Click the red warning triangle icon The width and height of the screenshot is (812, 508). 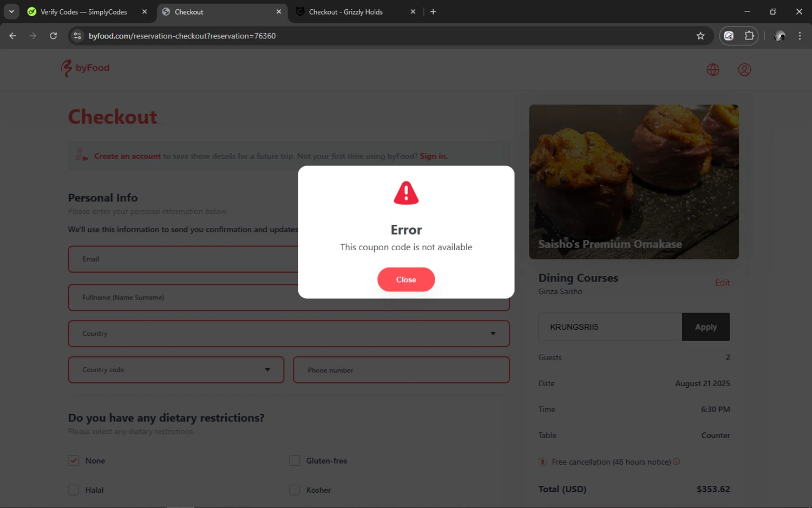pos(406,193)
